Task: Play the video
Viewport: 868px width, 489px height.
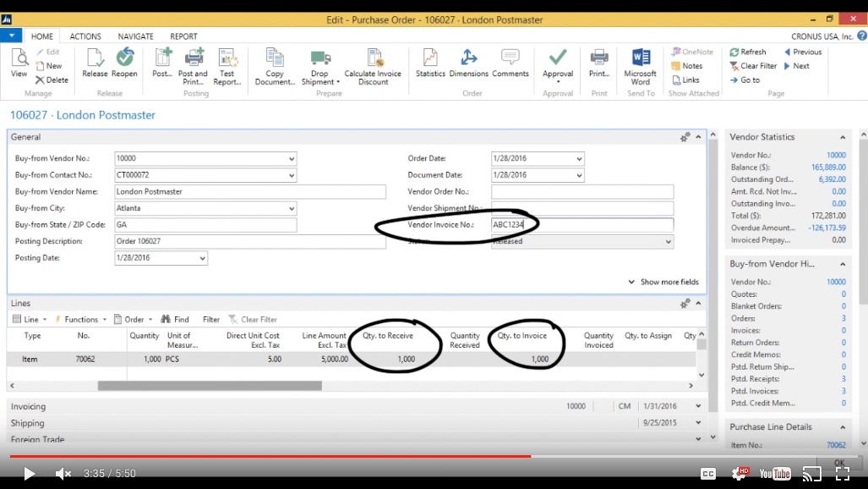Action: click(x=29, y=474)
